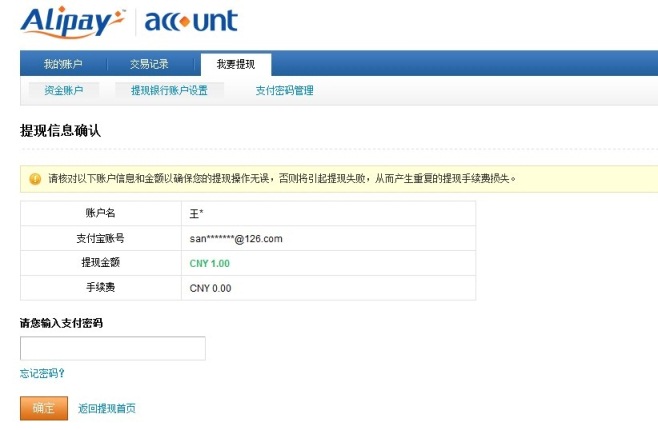Image resolution: width=658 pixels, height=430 pixels.
Task: Click the CNY 0.00 fee value
Action: 210,288
